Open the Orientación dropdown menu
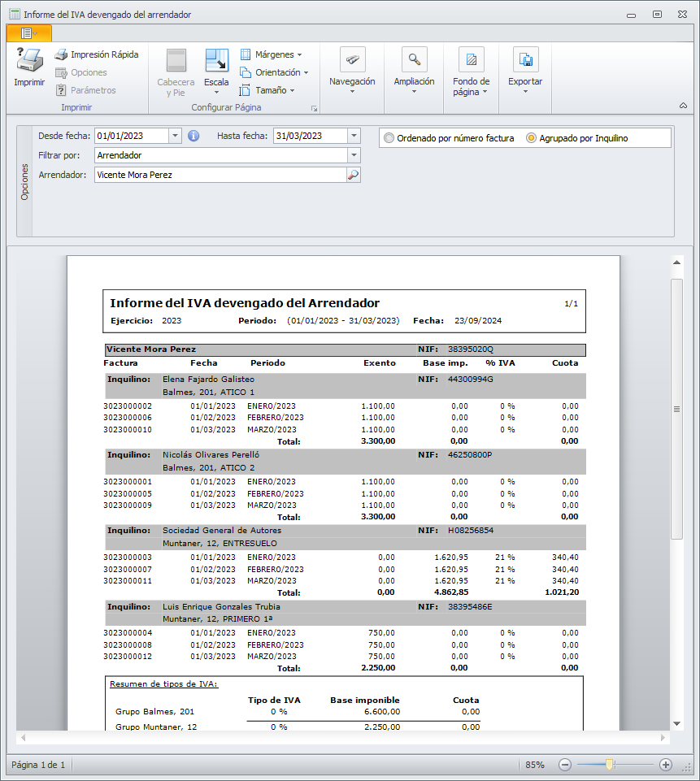The width and height of the screenshot is (700, 781). click(x=274, y=72)
